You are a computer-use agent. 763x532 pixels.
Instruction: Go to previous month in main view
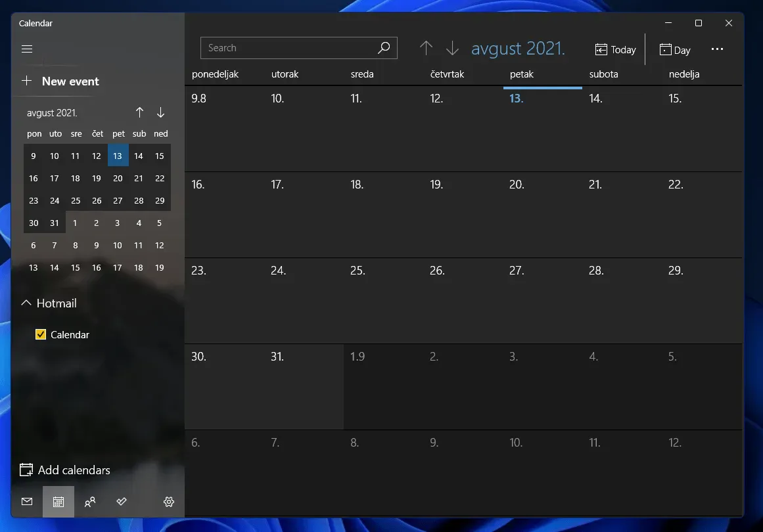pos(426,48)
